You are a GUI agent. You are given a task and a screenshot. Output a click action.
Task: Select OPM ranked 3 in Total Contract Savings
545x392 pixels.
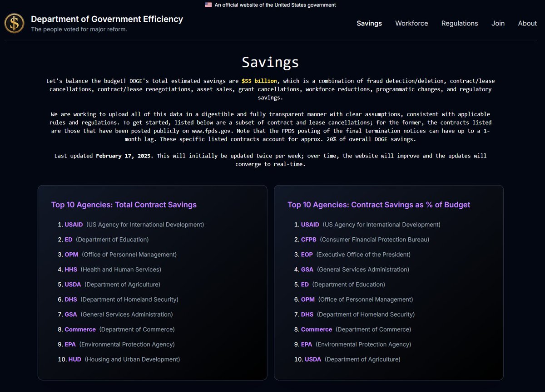pos(72,255)
